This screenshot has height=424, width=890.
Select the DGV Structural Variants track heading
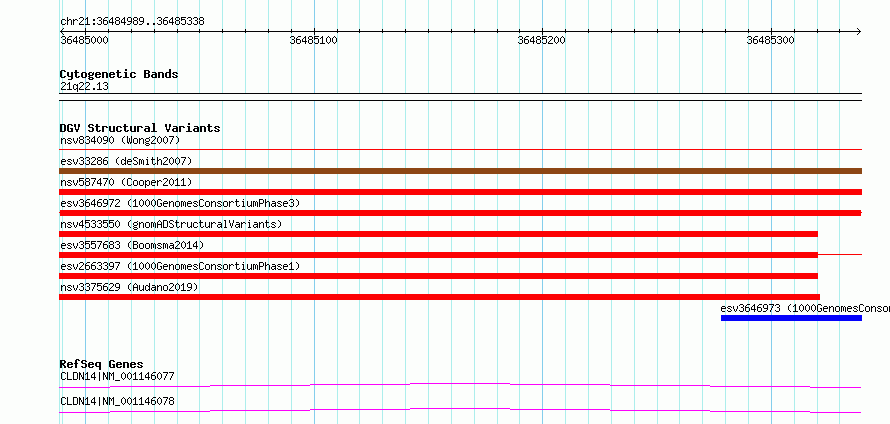[x=140, y=128]
